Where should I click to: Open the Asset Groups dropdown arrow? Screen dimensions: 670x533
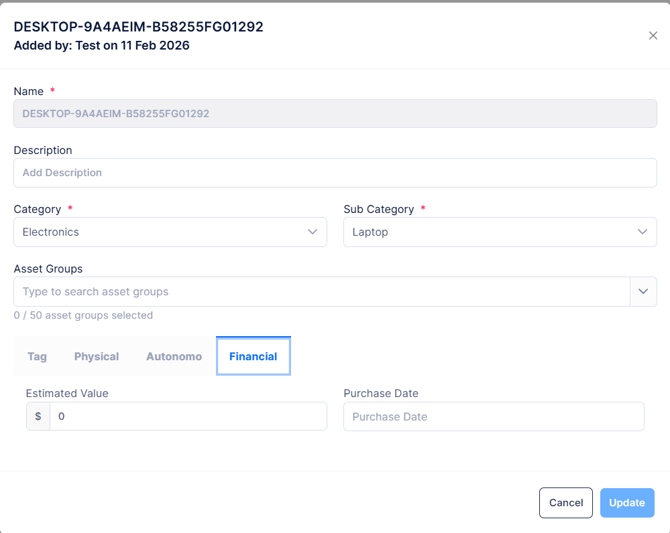tap(642, 292)
